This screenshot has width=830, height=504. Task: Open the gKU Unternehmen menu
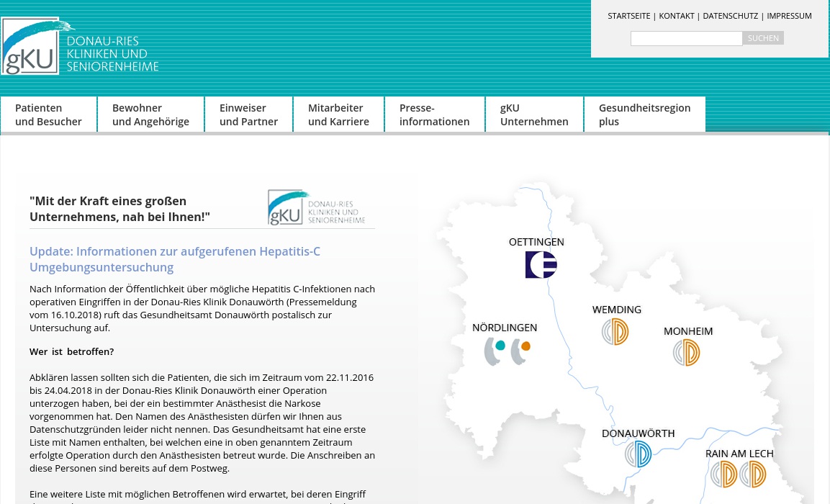pos(534,114)
